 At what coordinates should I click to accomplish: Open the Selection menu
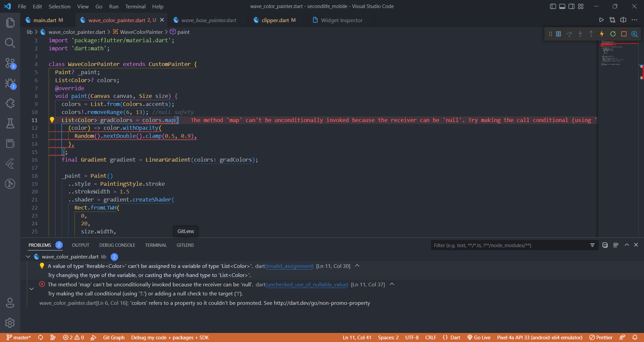click(x=59, y=6)
